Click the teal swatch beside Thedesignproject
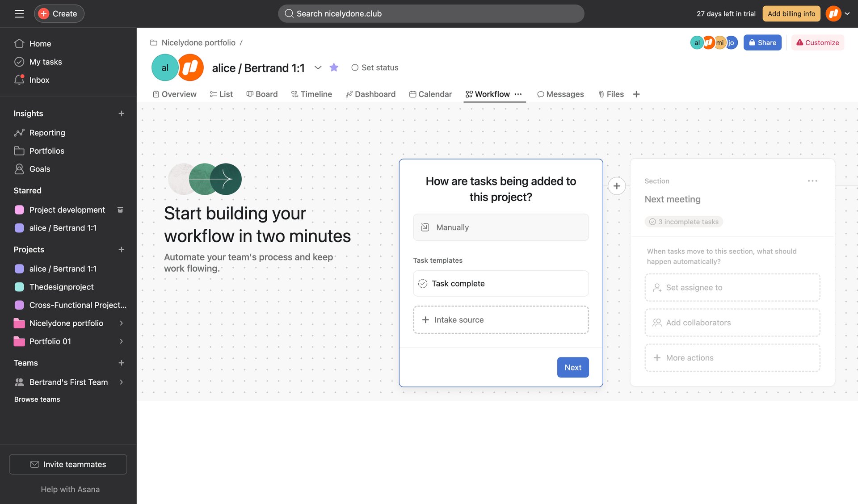Viewport: 858px width, 504px height. click(x=20, y=286)
